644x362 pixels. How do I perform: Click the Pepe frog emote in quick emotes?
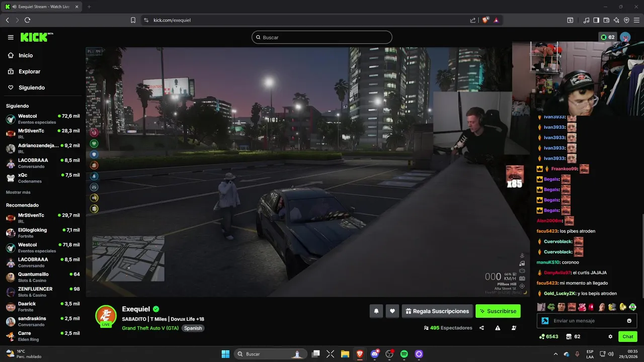tap(551, 307)
